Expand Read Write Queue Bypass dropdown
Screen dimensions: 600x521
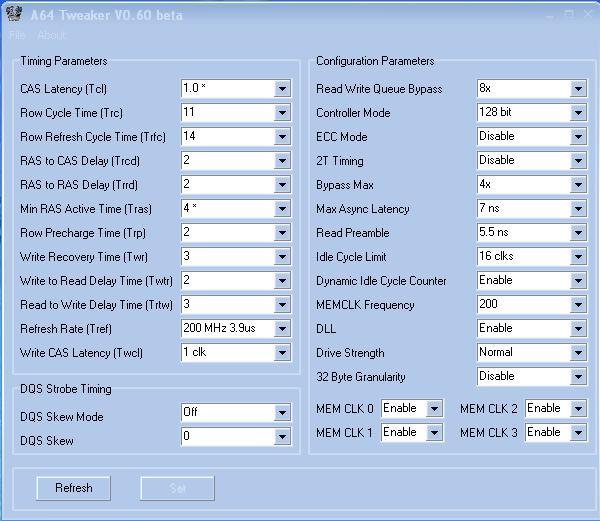click(x=578, y=89)
